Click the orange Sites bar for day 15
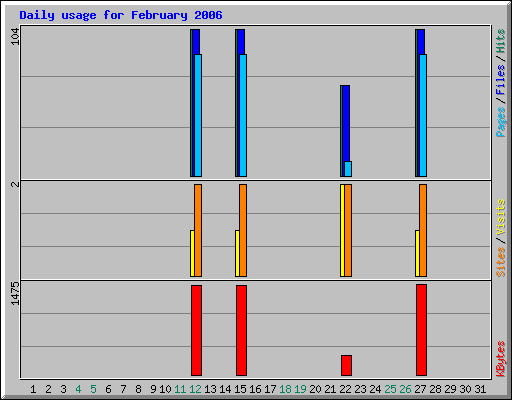Screen dimensions: 512x400 (x=243, y=230)
